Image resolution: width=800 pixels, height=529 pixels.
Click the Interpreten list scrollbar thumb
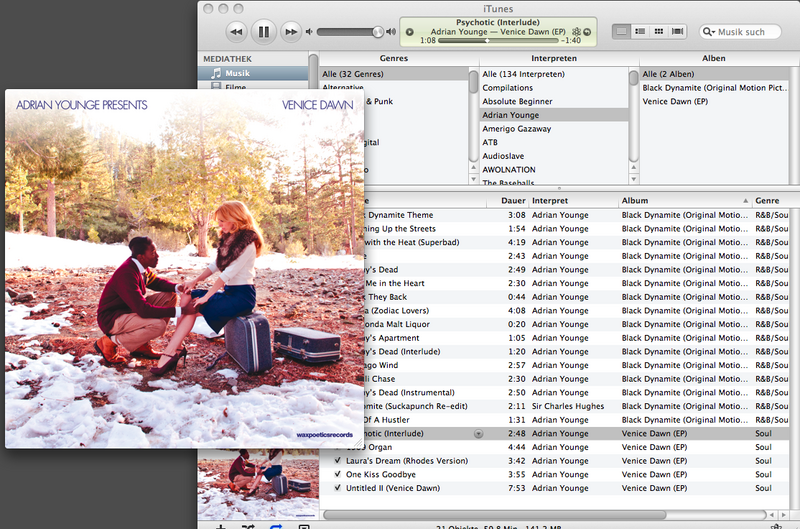point(634,78)
